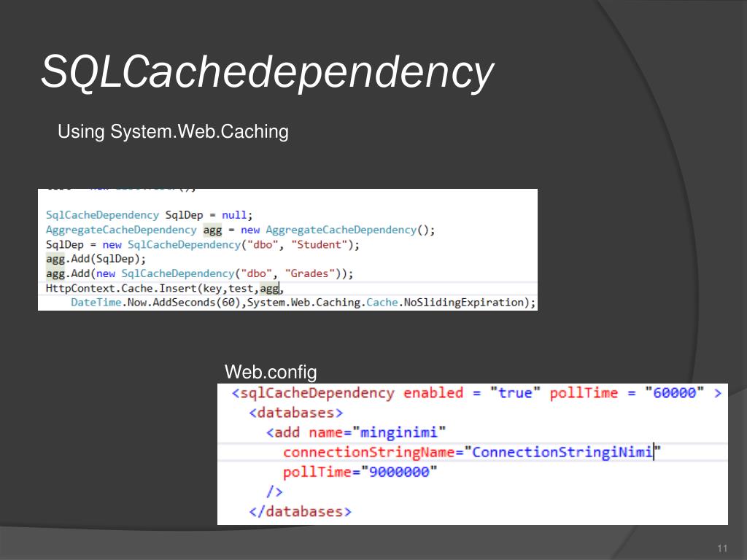Click the closing '</databases>' tag
Viewport: 747px width, 560px height.
(300, 511)
